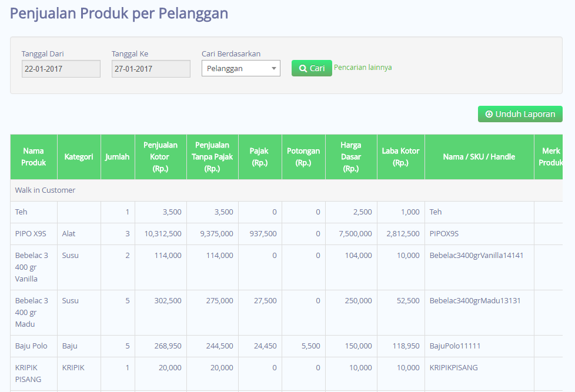Click the magnifier icon in Cari button
The width and height of the screenshot is (575, 392).
coord(303,68)
